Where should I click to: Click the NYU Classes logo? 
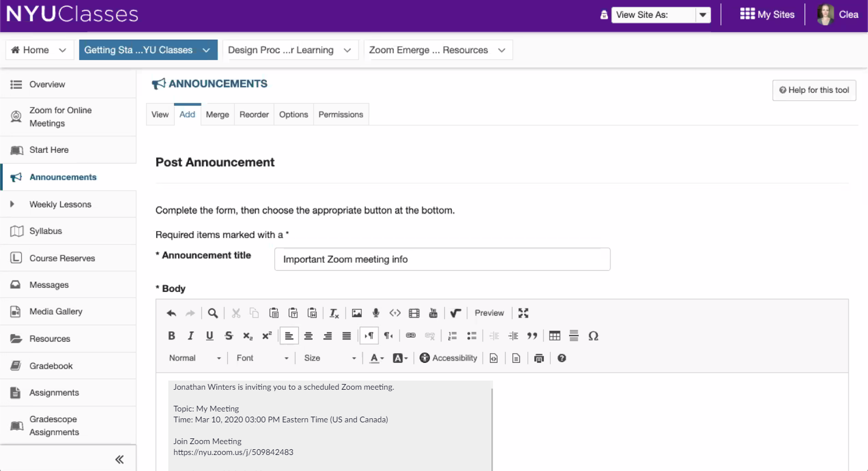[72, 14]
